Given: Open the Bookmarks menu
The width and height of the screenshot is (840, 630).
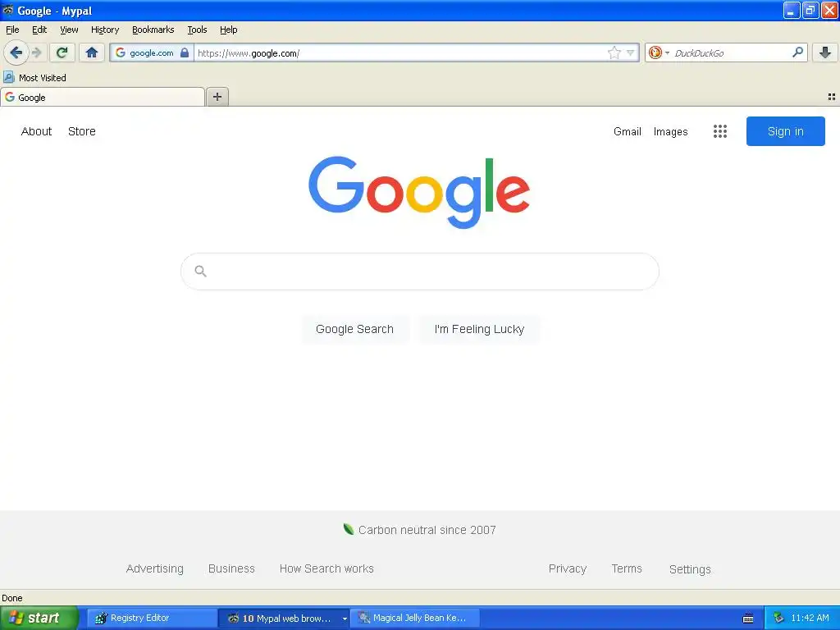Looking at the screenshot, I should point(153,30).
